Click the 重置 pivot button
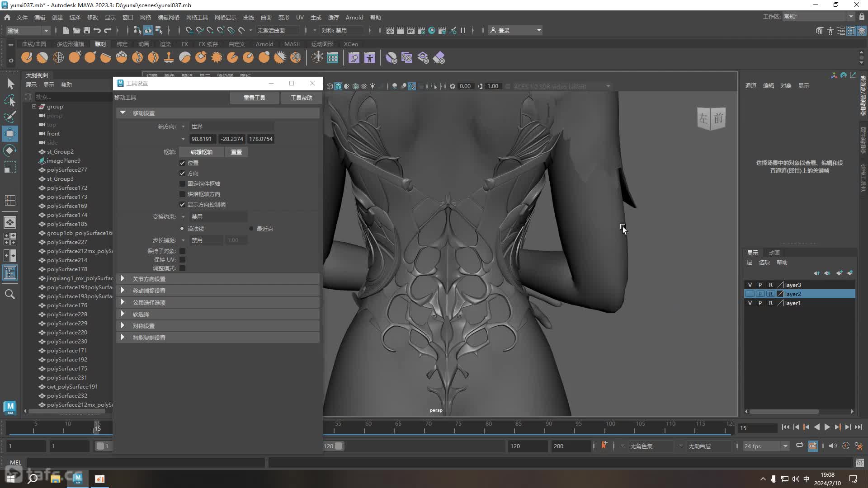Screen dimensions: 868x488 [236, 152]
